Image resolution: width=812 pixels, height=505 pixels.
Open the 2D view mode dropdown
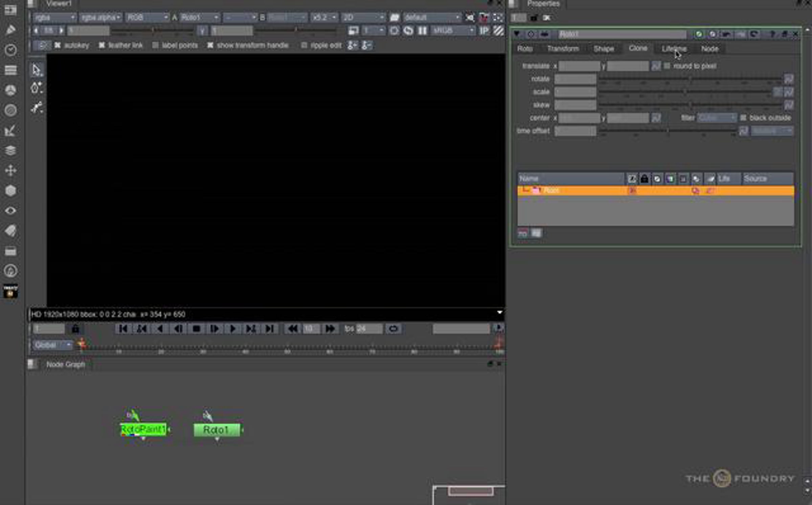(363, 17)
